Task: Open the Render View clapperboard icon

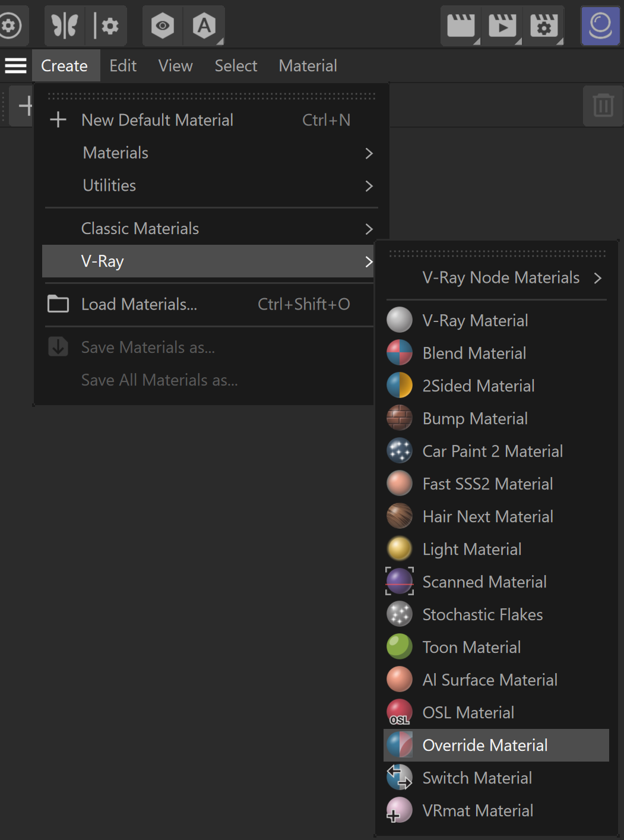Action: pos(461,26)
